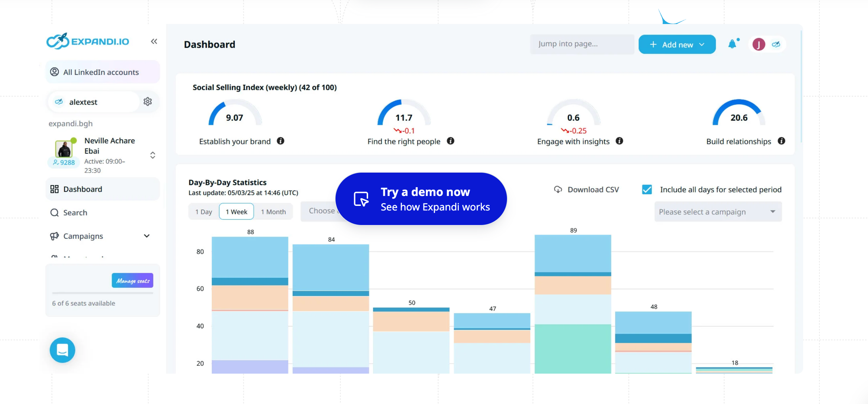
Task: Click the user avatar J icon
Action: click(x=758, y=44)
